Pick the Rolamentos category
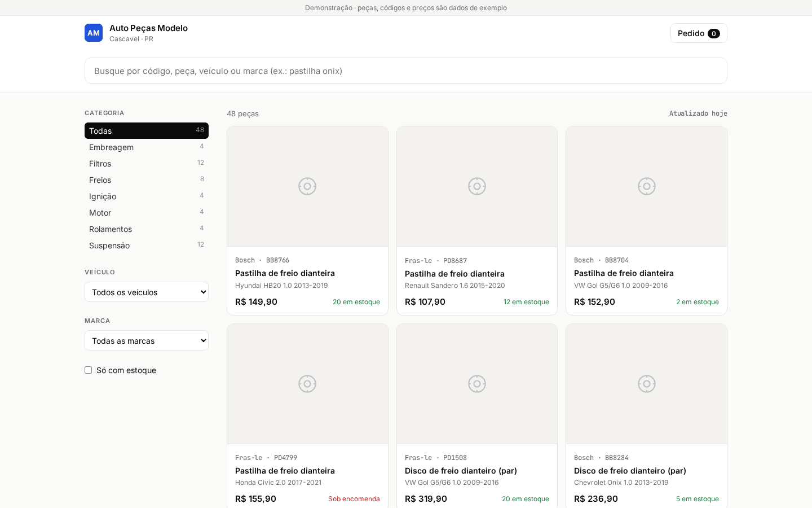 coord(147,229)
